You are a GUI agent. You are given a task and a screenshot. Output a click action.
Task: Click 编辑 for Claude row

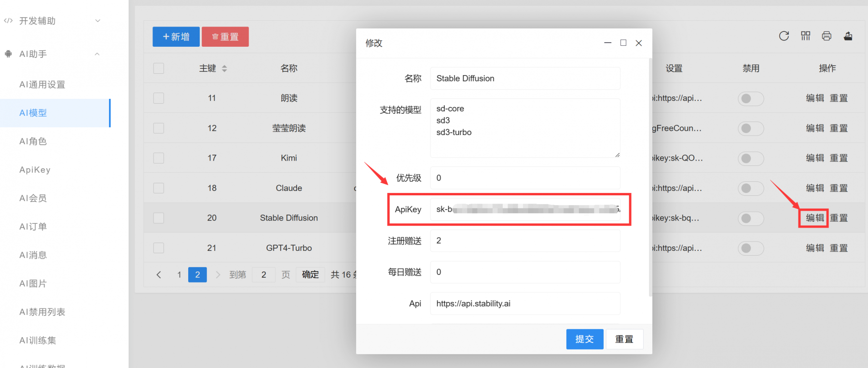[814, 188]
